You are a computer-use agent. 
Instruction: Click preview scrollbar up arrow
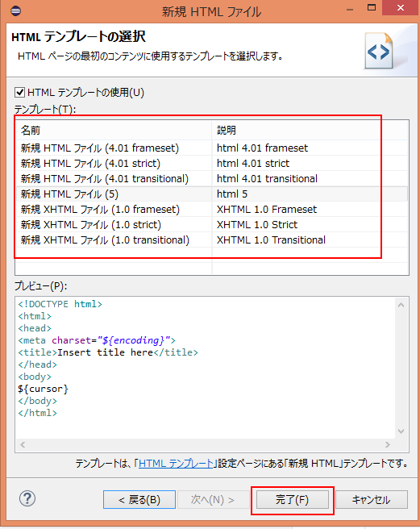(401, 305)
